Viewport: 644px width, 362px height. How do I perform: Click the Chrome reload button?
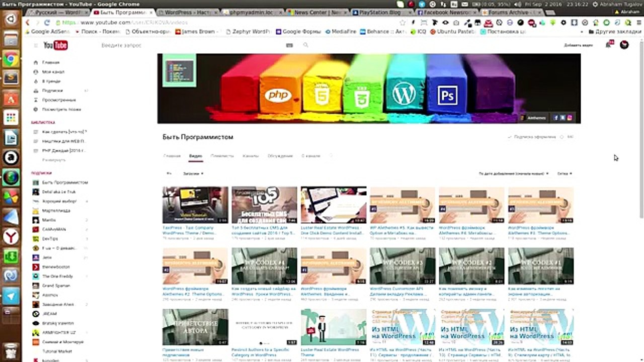point(47,23)
